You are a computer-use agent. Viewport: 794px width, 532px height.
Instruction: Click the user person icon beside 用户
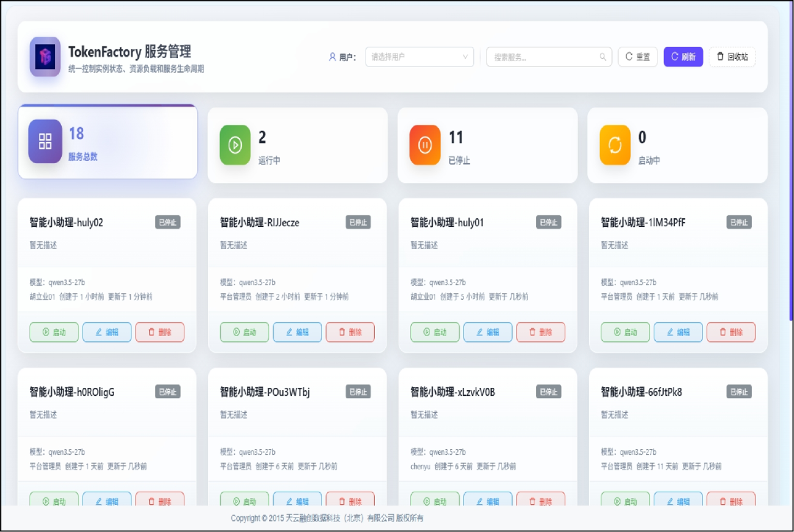332,57
